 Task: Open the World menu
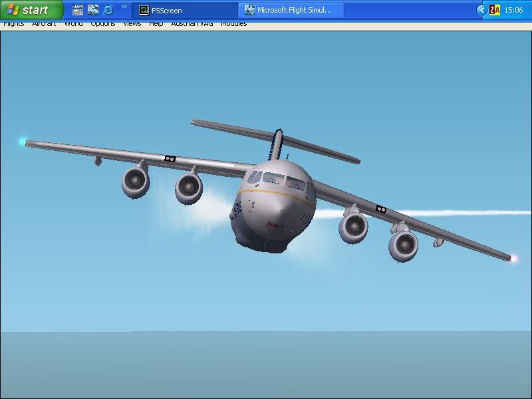coord(74,24)
